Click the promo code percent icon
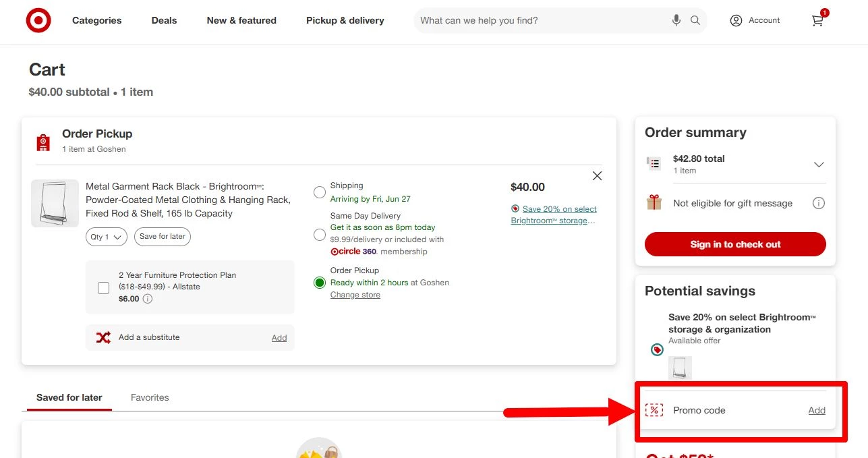 coord(654,409)
